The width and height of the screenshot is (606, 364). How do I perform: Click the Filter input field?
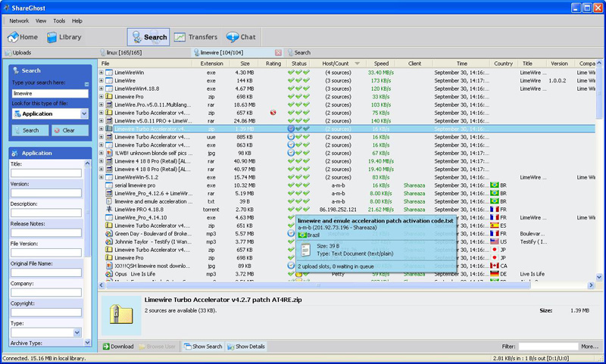click(548, 347)
